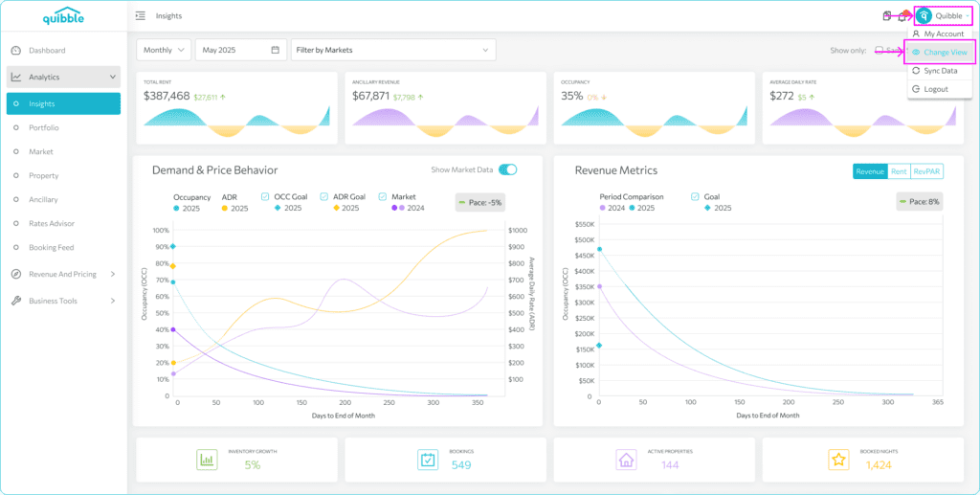This screenshot has width=980, height=495.
Task: Click the Business Tools wrench icon
Action: pos(16,301)
